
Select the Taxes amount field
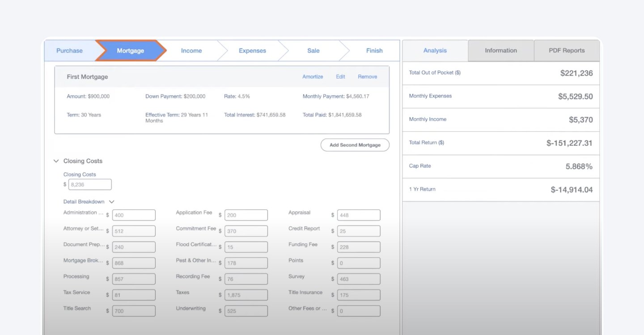tap(246, 295)
